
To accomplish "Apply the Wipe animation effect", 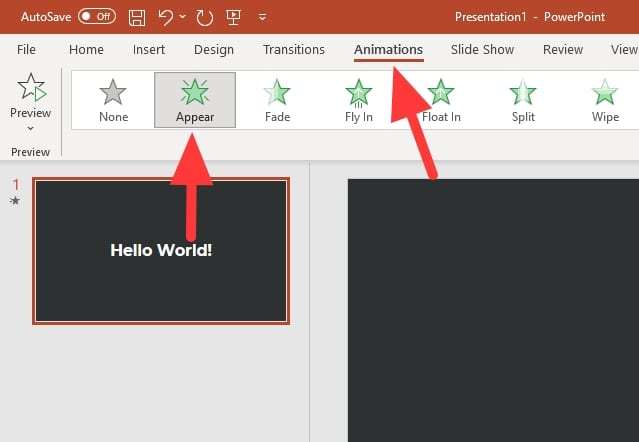I will [605, 100].
